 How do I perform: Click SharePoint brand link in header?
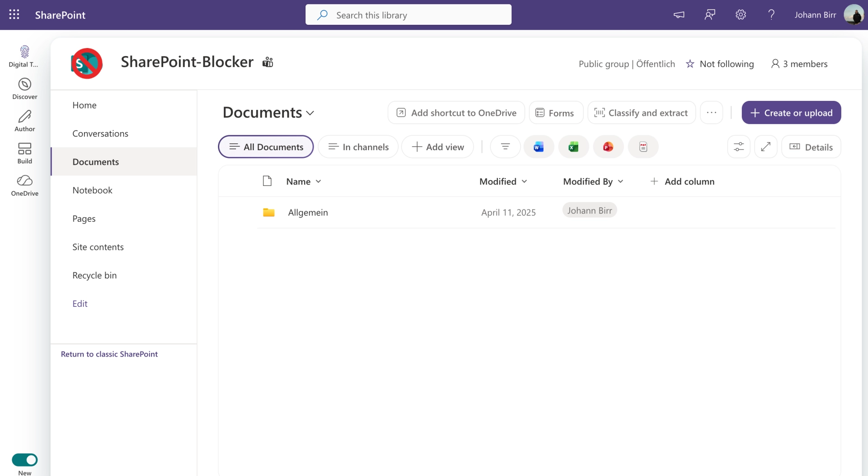tap(60, 14)
